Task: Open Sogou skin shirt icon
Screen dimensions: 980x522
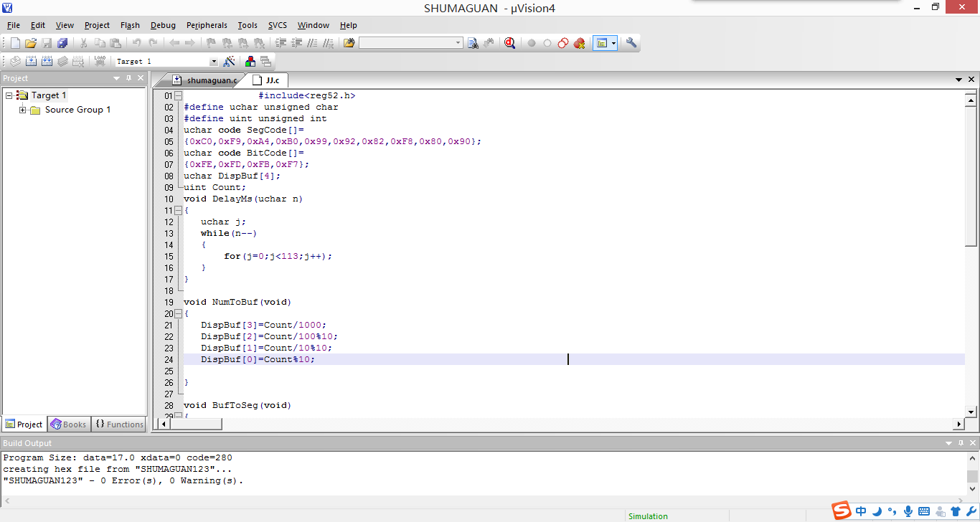Action: tap(955, 511)
